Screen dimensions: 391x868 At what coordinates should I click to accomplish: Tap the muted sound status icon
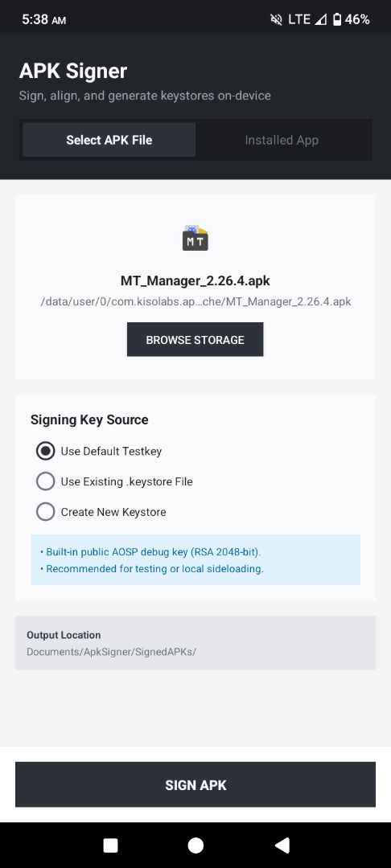click(x=276, y=19)
